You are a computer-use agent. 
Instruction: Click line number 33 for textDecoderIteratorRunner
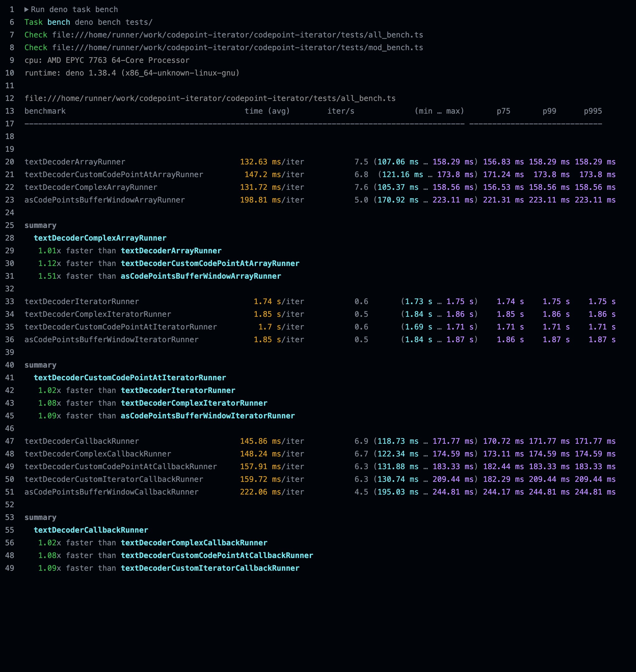pyautogui.click(x=10, y=302)
